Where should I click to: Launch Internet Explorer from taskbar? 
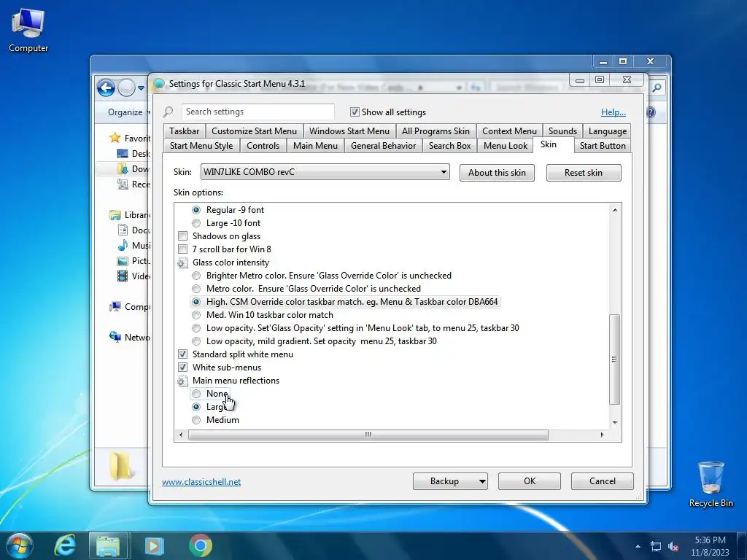pos(65,545)
